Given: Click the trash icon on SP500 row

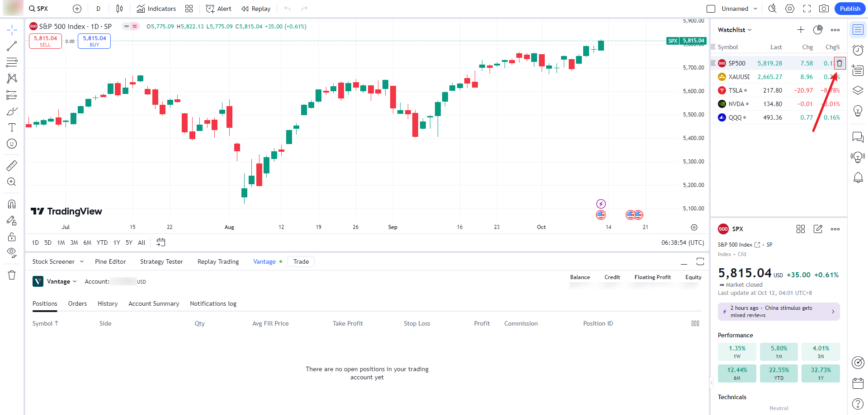Looking at the screenshot, I should pyautogui.click(x=840, y=63).
